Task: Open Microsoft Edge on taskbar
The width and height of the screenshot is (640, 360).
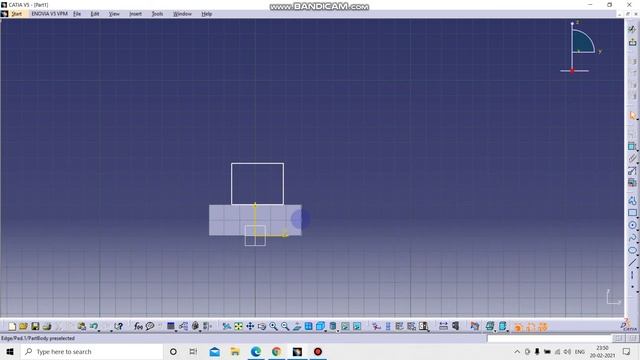Action: pyautogui.click(x=256, y=351)
